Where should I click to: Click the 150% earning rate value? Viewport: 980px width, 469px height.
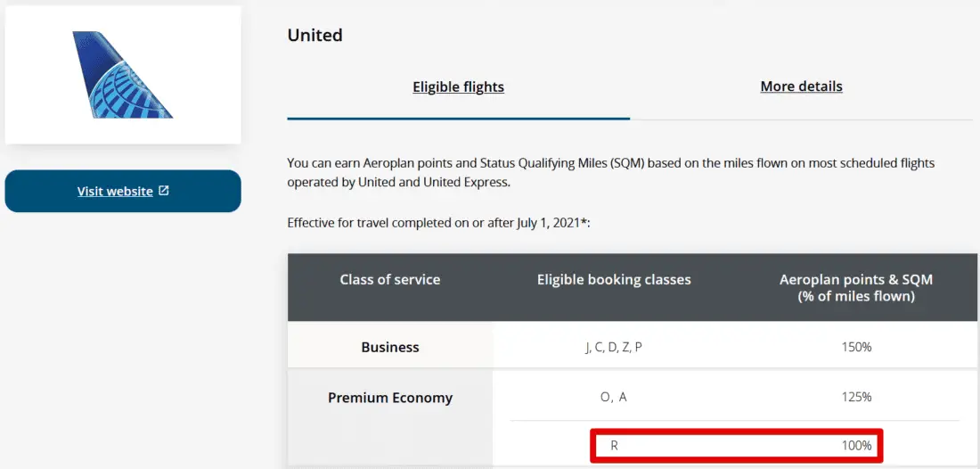856,348
